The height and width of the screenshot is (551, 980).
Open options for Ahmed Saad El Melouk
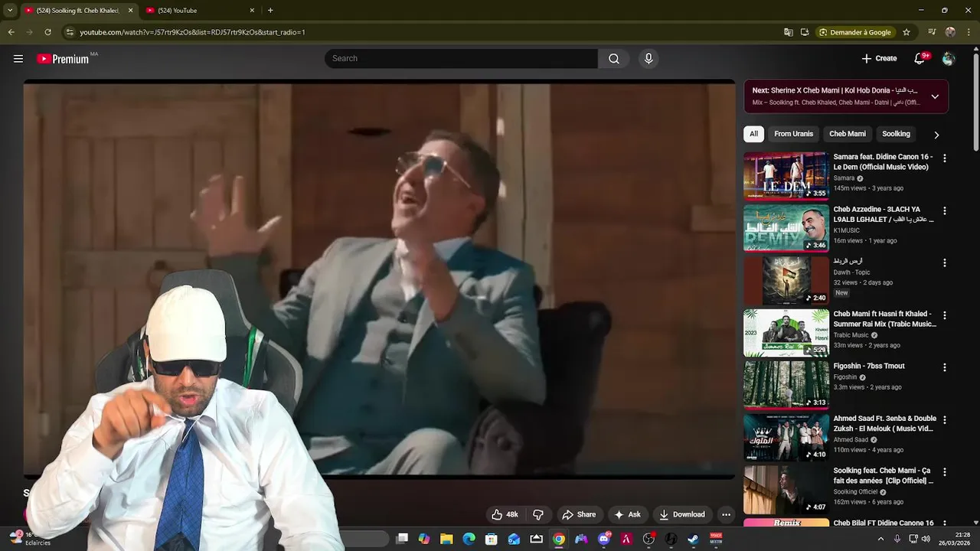944,419
